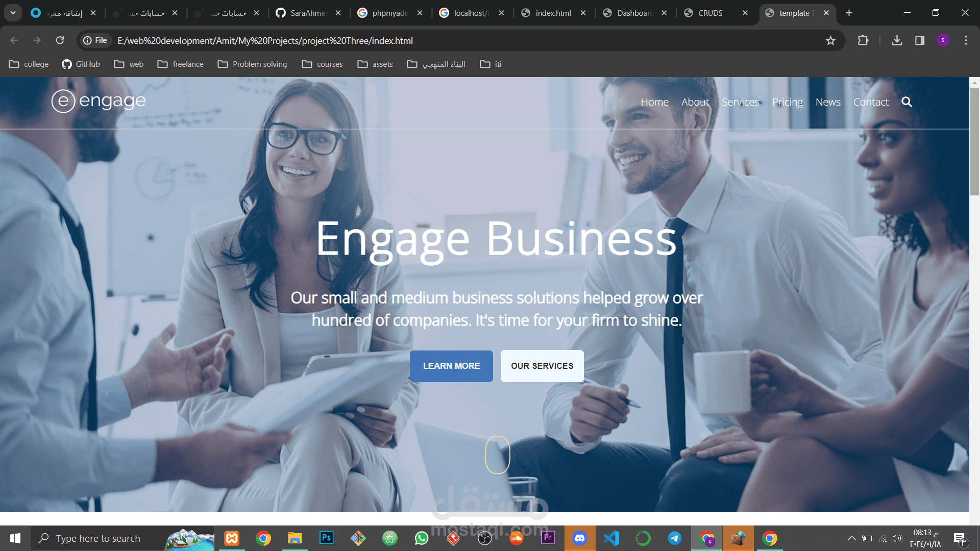Open Telegram from the taskbar
Screen dimensions: 980x551
pyautogui.click(x=674, y=538)
